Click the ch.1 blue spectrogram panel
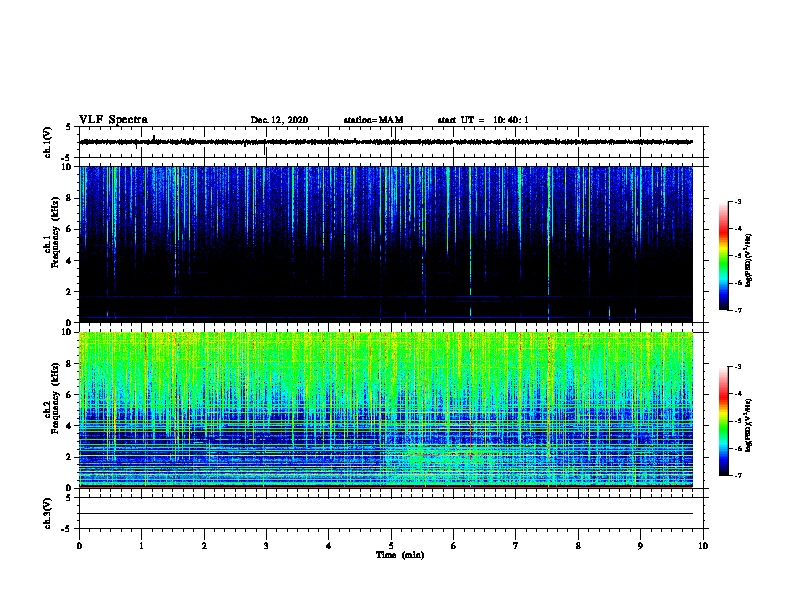Image resolution: width=792 pixels, height=612 pixels. 386,244
